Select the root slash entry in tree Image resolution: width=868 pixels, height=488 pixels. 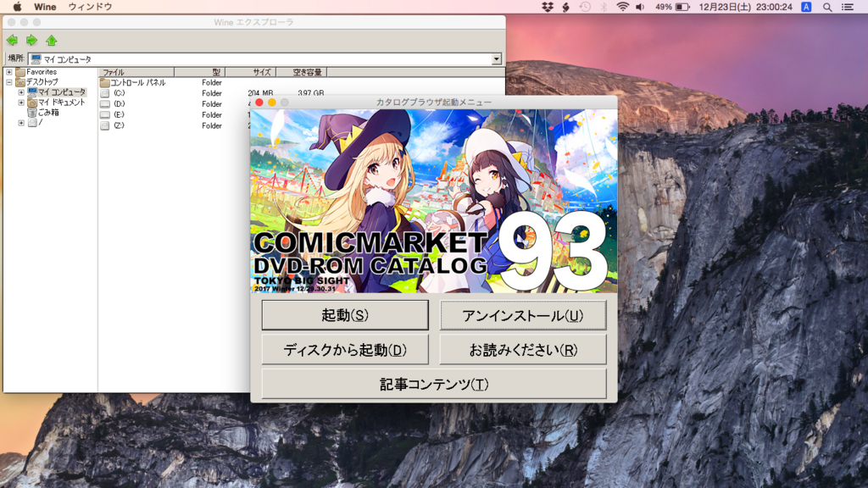click(x=41, y=123)
